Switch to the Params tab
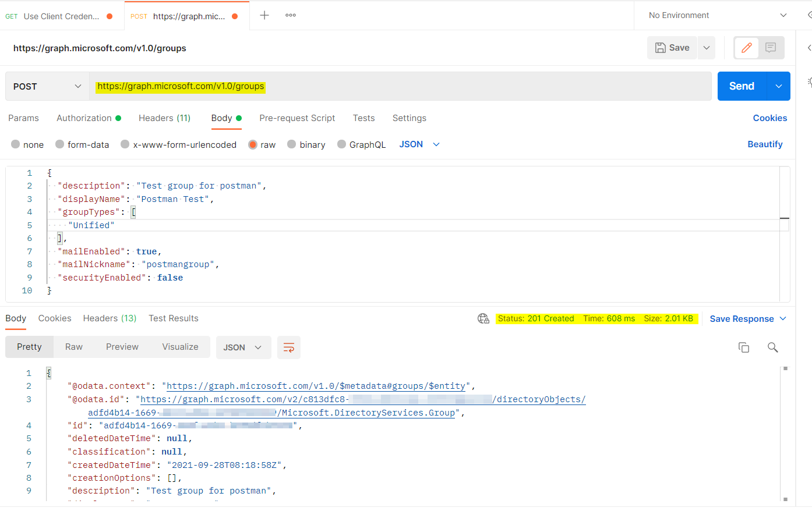Screen dimensions: 812x511 23,118
